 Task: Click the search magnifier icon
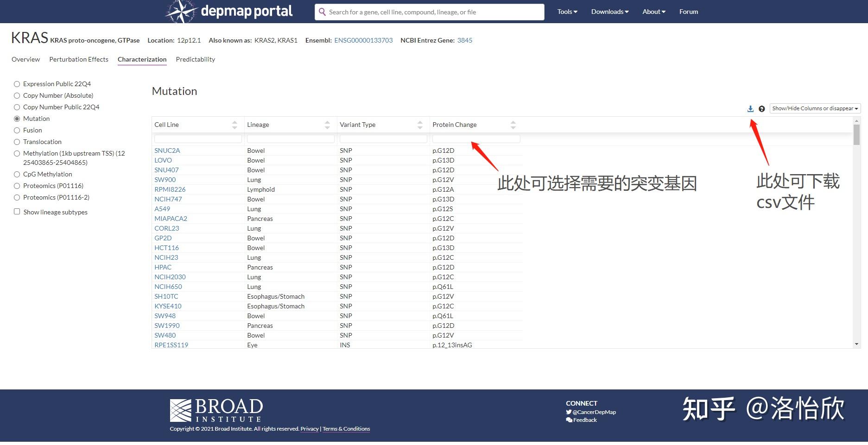[x=322, y=12]
